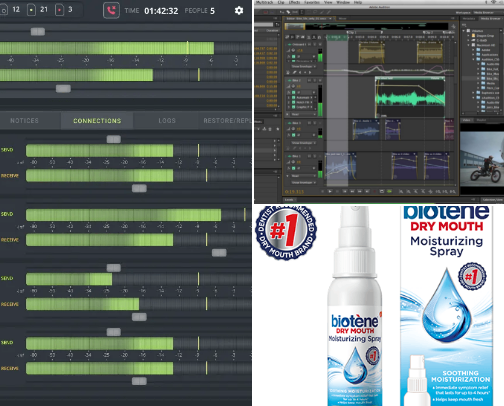Click the Play button in Audition transport
504x406 pixels.
[330, 191]
